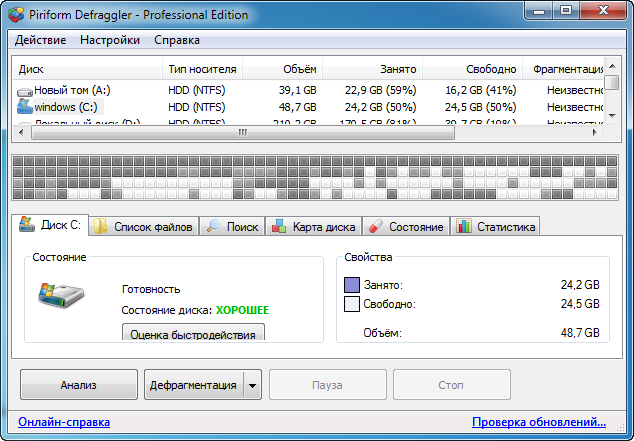Image resolution: width=634 pixels, height=441 pixels.
Task: Click the drive icon for Новый том (A:)
Action: (x=25, y=92)
